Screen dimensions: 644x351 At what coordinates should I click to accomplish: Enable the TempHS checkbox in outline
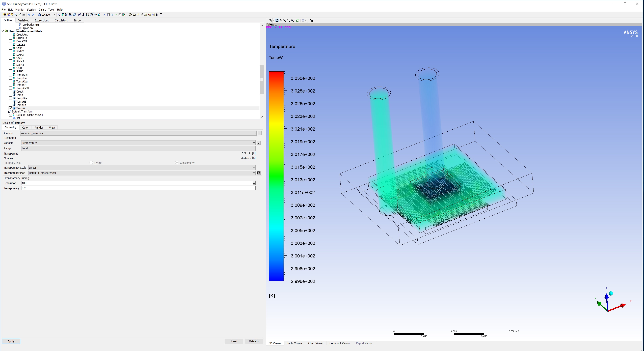pos(11,102)
